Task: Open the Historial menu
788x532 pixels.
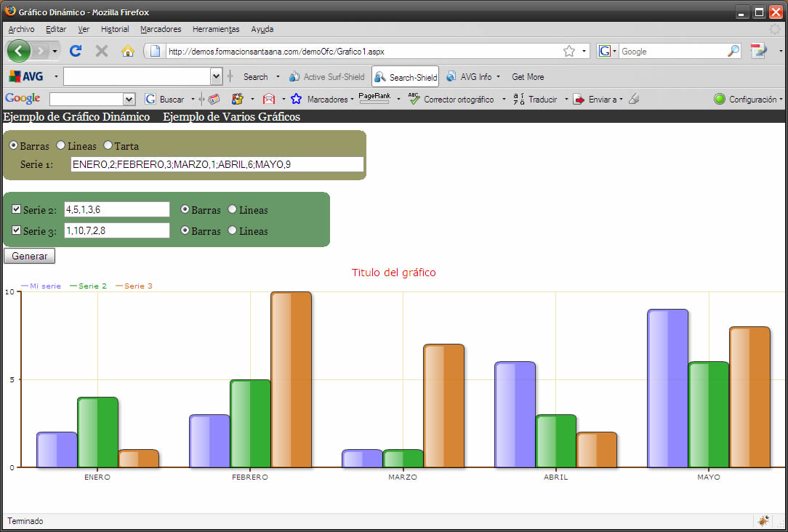Action: tap(115, 29)
